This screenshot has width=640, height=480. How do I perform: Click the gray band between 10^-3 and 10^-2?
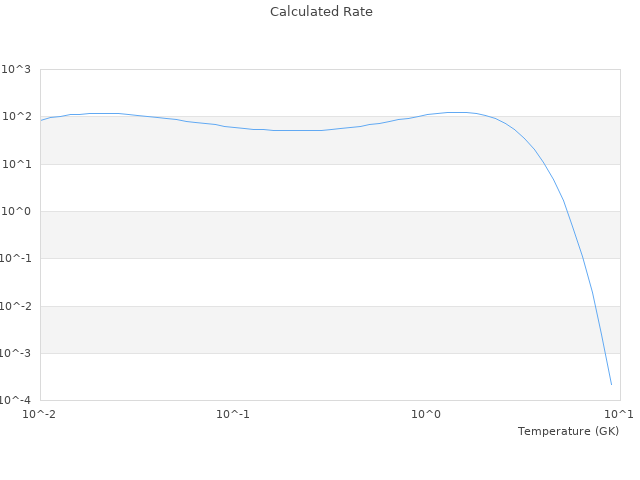pos(300,329)
